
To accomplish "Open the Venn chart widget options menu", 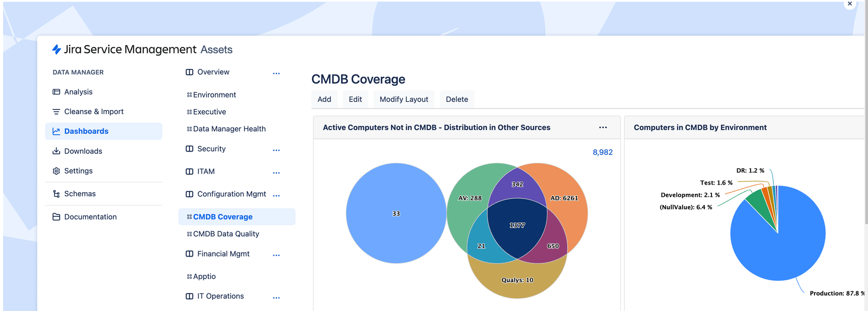I will point(603,127).
